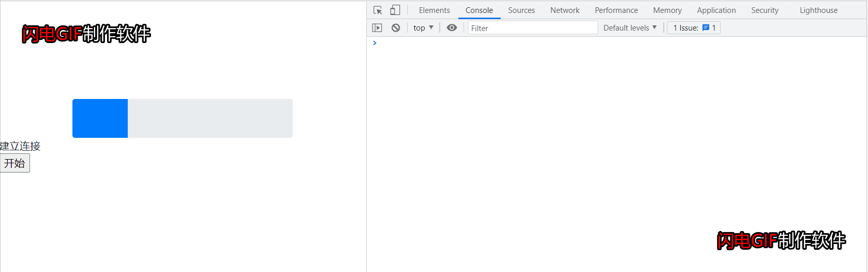Image resolution: width=868 pixels, height=272 pixels.
Task: Clear the console with the ban icon
Action: tap(396, 28)
